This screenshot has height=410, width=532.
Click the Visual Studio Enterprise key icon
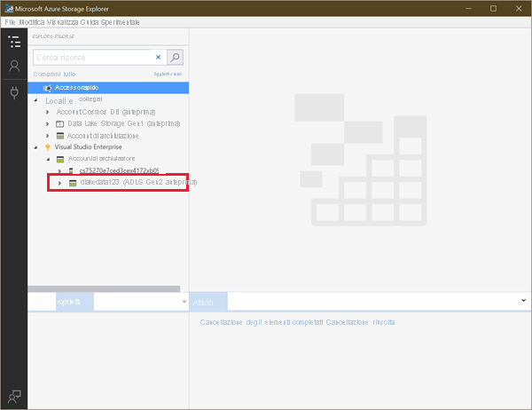tap(48, 147)
